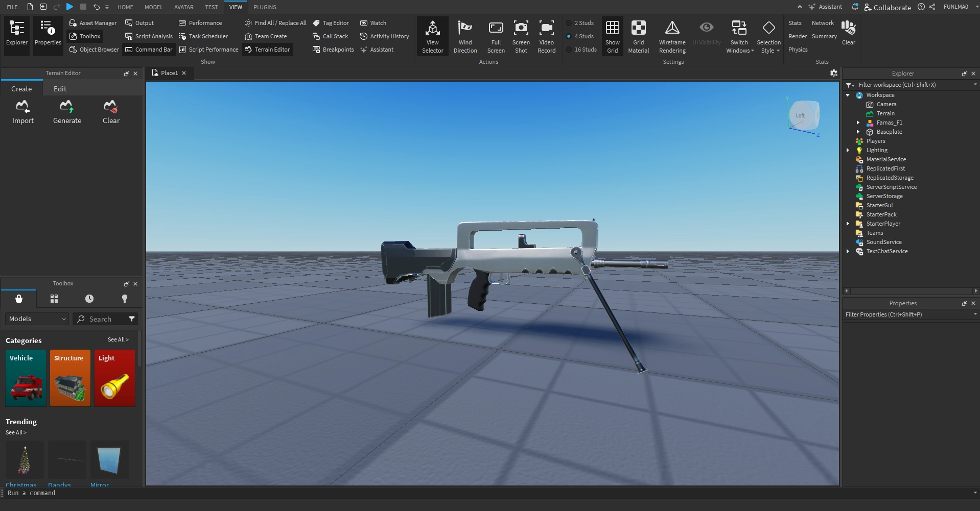Switch to the PLUGINS ribbon tab

(265, 7)
